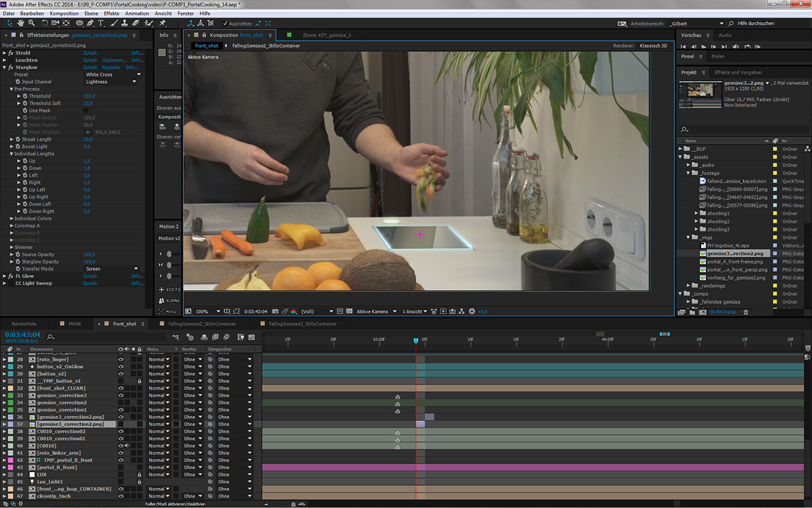Image resolution: width=812 pixels, height=508 pixels.
Task: Choose the Pen tool
Action: pos(90,23)
